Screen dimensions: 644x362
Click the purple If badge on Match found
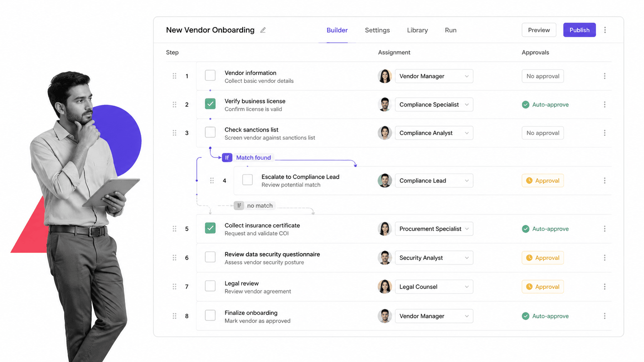click(x=227, y=157)
